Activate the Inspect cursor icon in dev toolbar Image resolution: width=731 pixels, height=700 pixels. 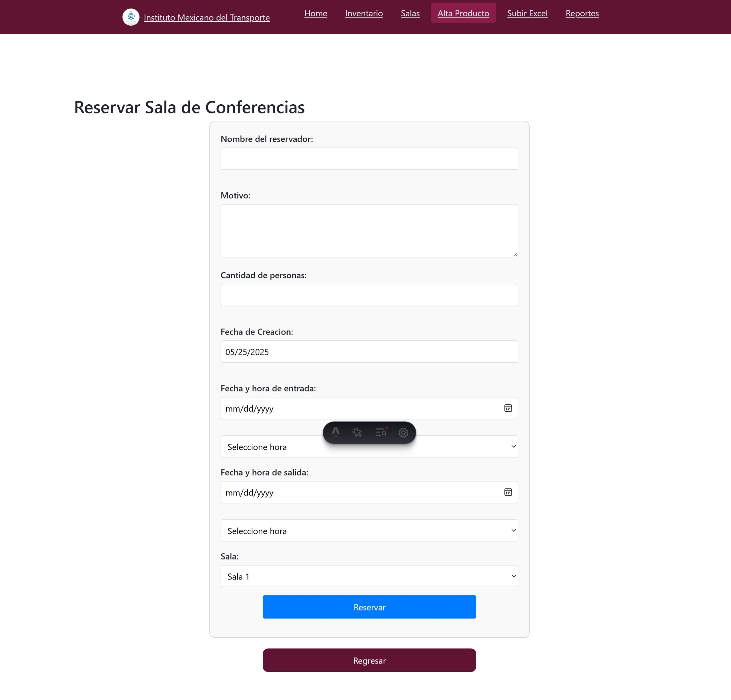tap(357, 432)
